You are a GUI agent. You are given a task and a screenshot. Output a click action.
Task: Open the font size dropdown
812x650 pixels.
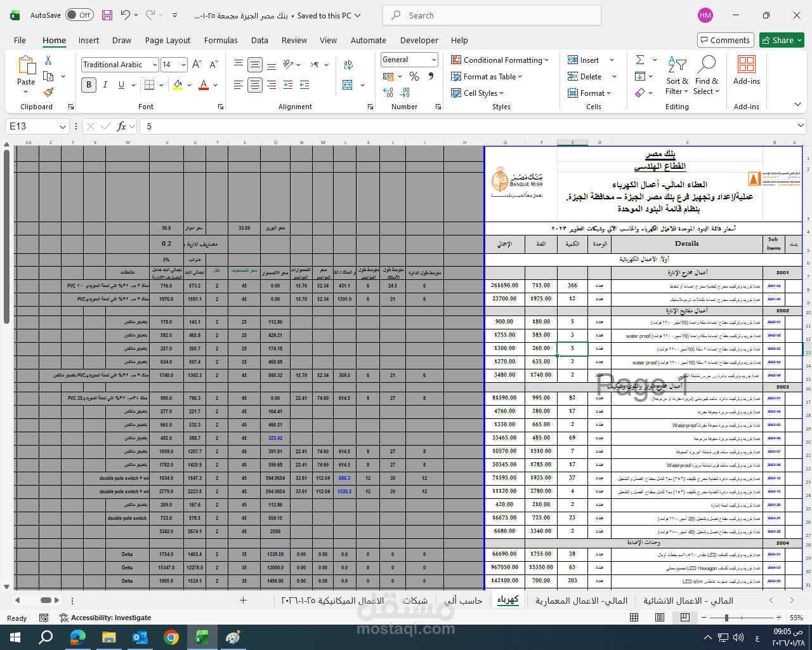click(x=183, y=65)
